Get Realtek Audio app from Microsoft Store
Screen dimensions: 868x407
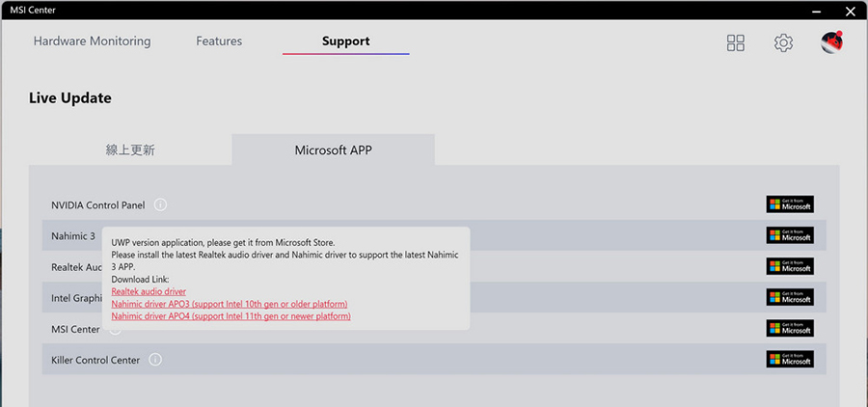coord(790,266)
